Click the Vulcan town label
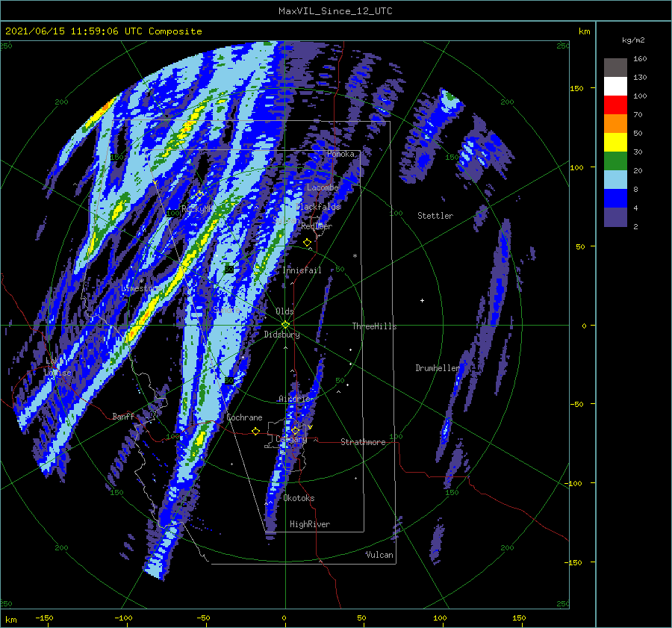 (x=379, y=555)
